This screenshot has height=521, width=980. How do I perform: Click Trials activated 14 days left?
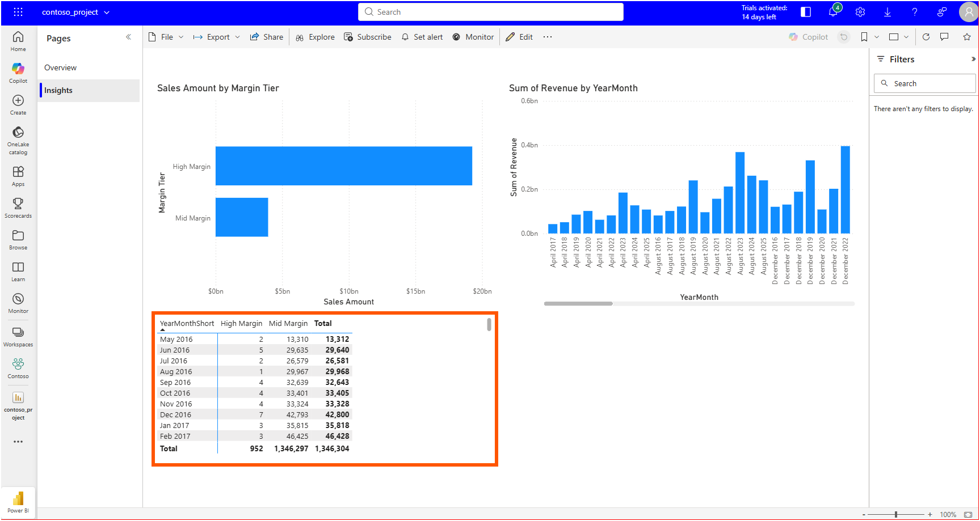point(764,12)
